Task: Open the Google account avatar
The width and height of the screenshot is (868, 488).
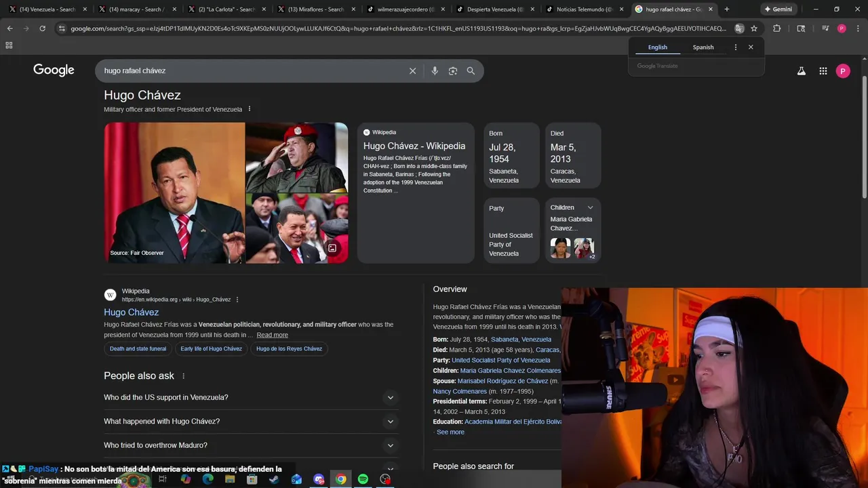Action: tap(843, 70)
